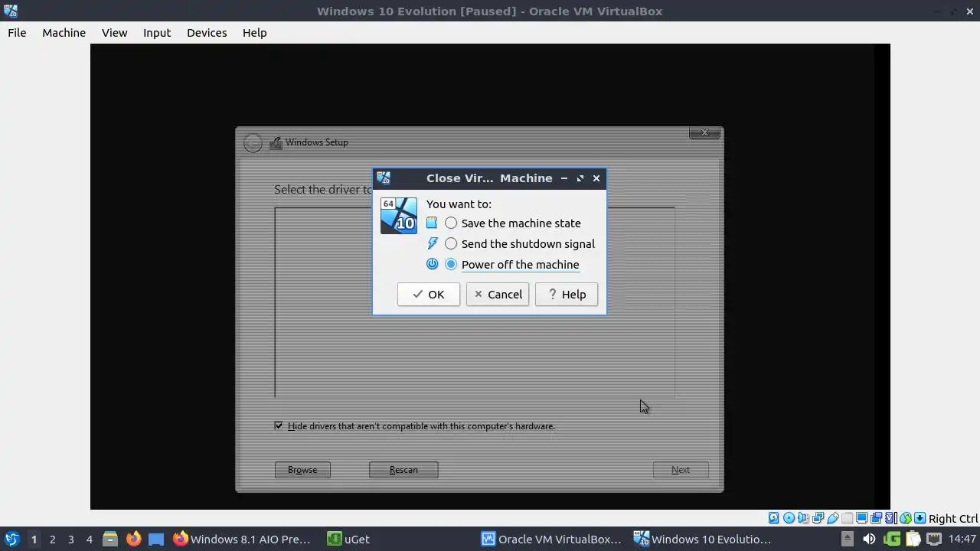Click the Right Ctrl host key label
Viewport: 980px width, 551px height.
pos(953,518)
